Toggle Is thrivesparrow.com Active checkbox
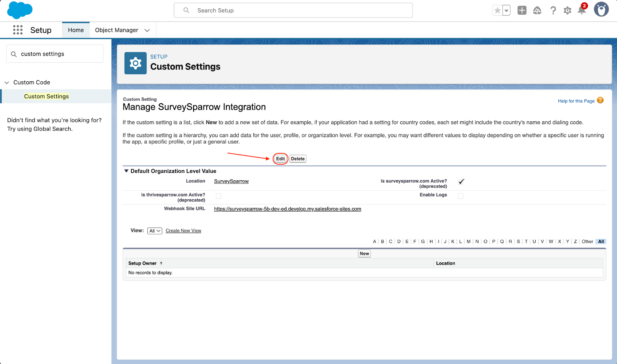The width and height of the screenshot is (617, 364). 219,196
